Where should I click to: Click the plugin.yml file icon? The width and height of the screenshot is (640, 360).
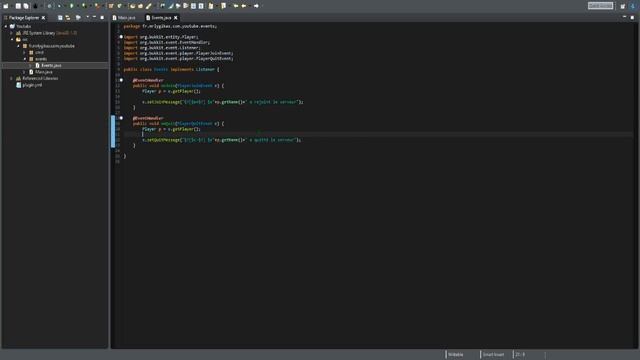click(x=18, y=85)
